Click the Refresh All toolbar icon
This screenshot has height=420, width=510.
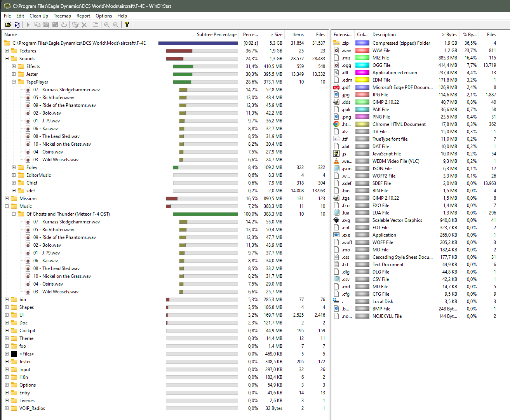click(17, 24)
